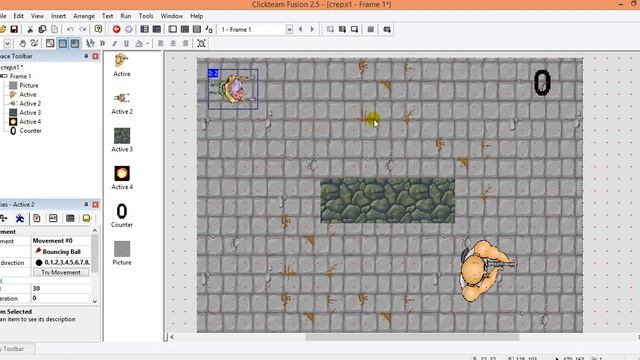This screenshot has width=640, height=360.
Task: Click the Save floppy disk icon
Action: 14,29
